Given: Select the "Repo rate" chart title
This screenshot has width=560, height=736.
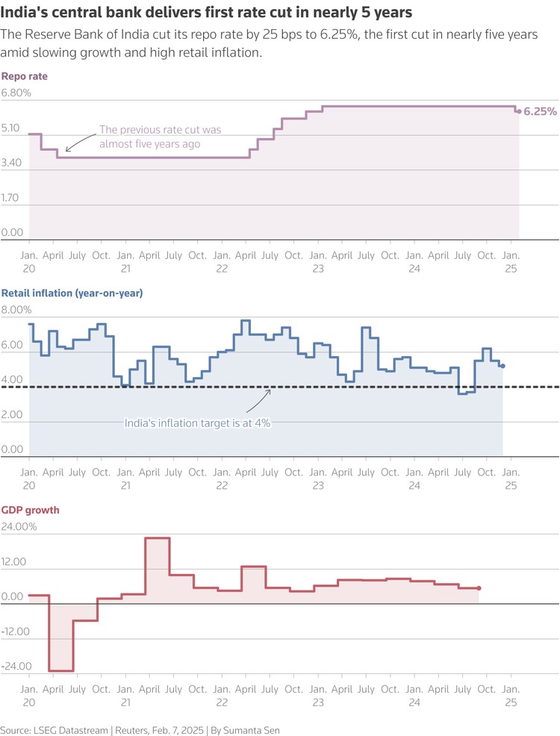Looking at the screenshot, I should click(25, 76).
